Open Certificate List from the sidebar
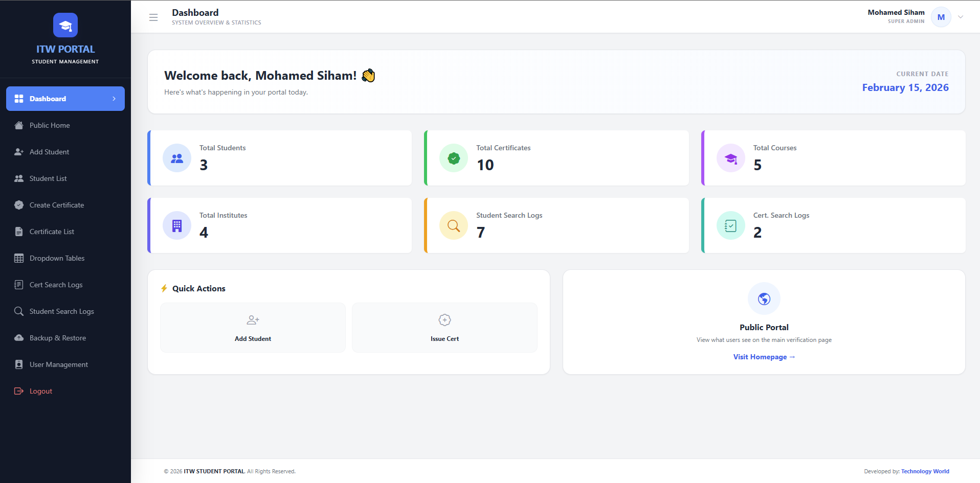 pyautogui.click(x=51, y=231)
